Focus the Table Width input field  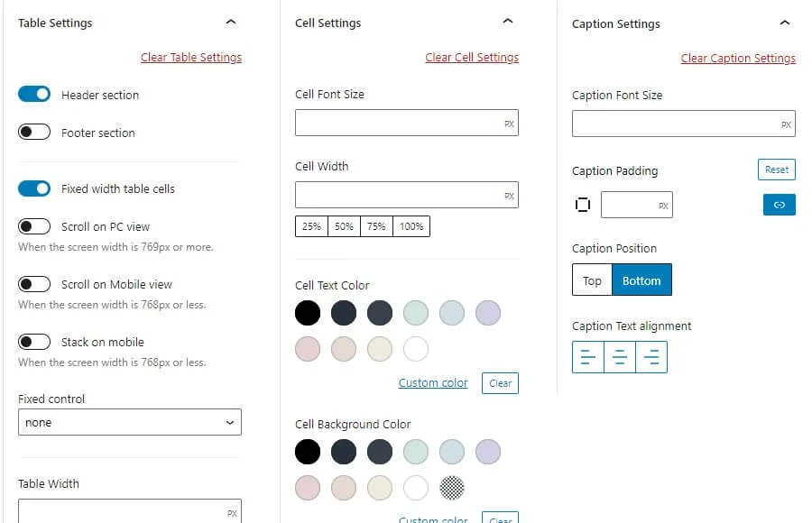(129, 511)
